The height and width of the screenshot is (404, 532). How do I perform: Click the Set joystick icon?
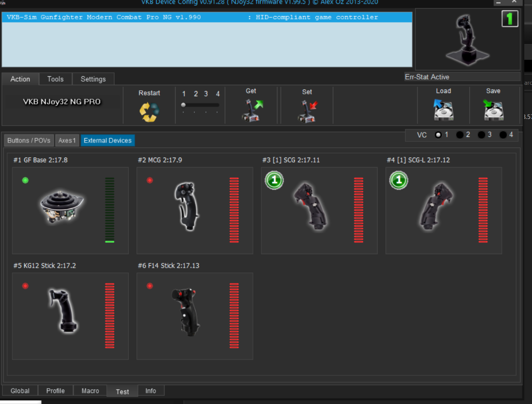pos(308,111)
